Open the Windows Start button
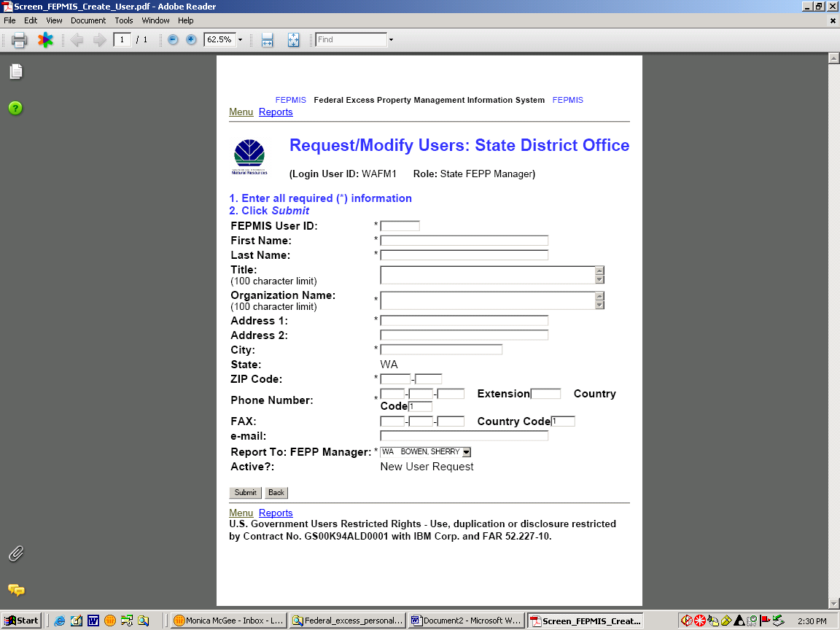This screenshot has height=630, width=840. (21, 621)
